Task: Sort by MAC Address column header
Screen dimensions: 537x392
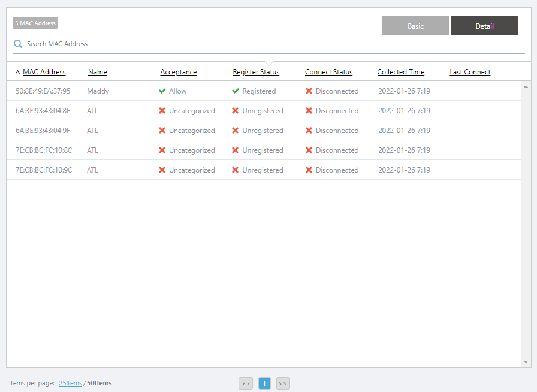Action: point(44,72)
